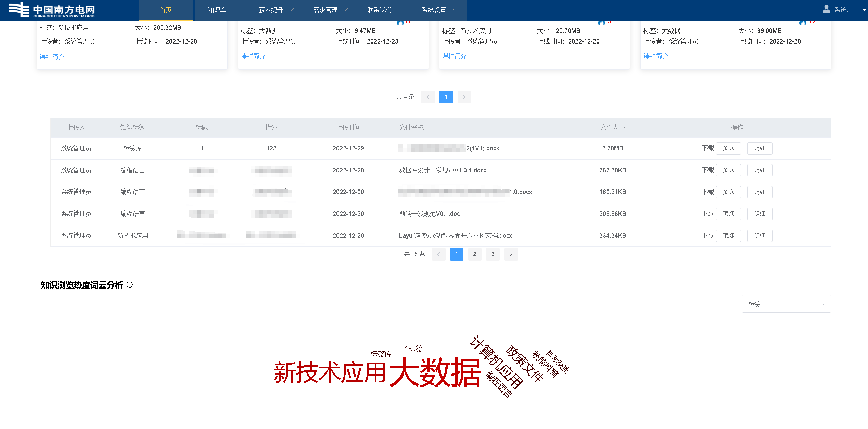Open 明细 for 前端开发规范 row
This screenshot has height=429, width=868.
[x=759, y=214]
